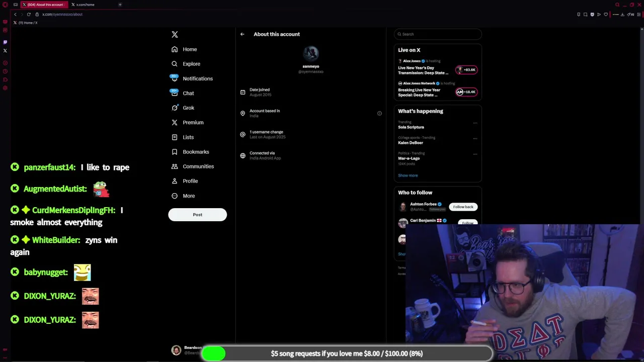Open the Kalen DeBoer trending topic
The width and height of the screenshot is (644, 362).
tap(411, 143)
